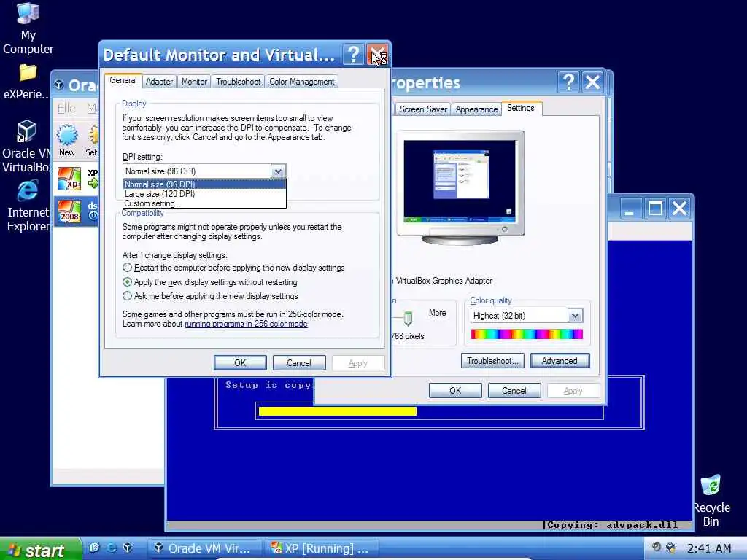Switch to the Adapter tab

[x=159, y=82]
